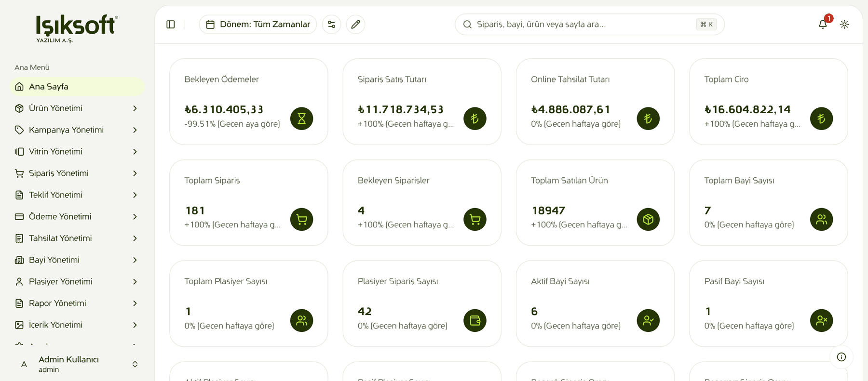Expand Kampanya Yönetimi chevron
The image size is (868, 381).
(135, 130)
